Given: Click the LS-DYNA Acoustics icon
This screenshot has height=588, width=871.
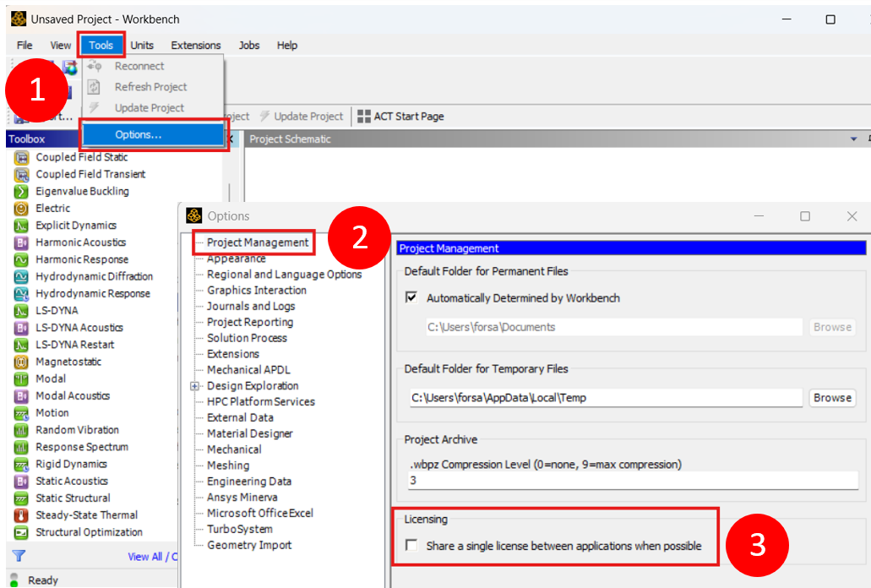Looking at the screenshot, I should click(21, 328).
